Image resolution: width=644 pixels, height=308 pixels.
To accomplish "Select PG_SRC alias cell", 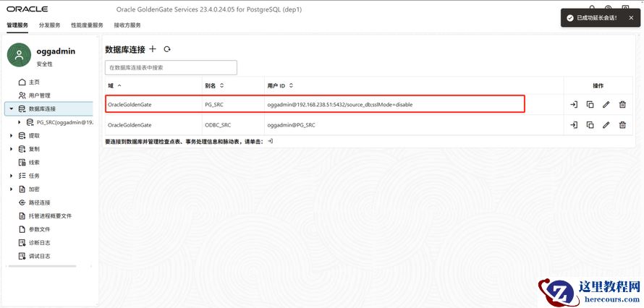I will pos(214,105).
